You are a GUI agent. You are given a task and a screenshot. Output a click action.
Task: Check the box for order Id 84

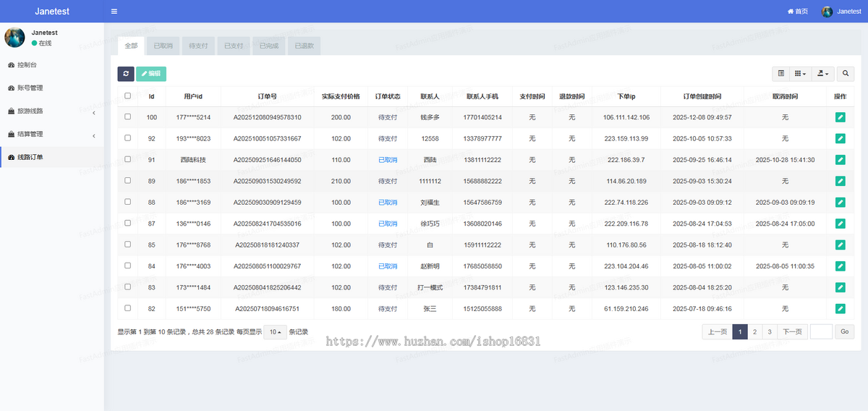(128, 266)
